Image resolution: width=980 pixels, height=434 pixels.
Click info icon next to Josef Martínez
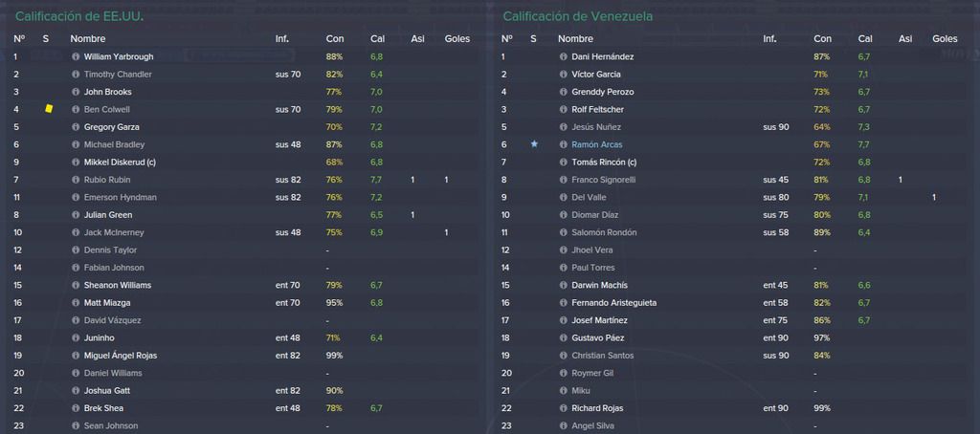click(x=563, y=320)
